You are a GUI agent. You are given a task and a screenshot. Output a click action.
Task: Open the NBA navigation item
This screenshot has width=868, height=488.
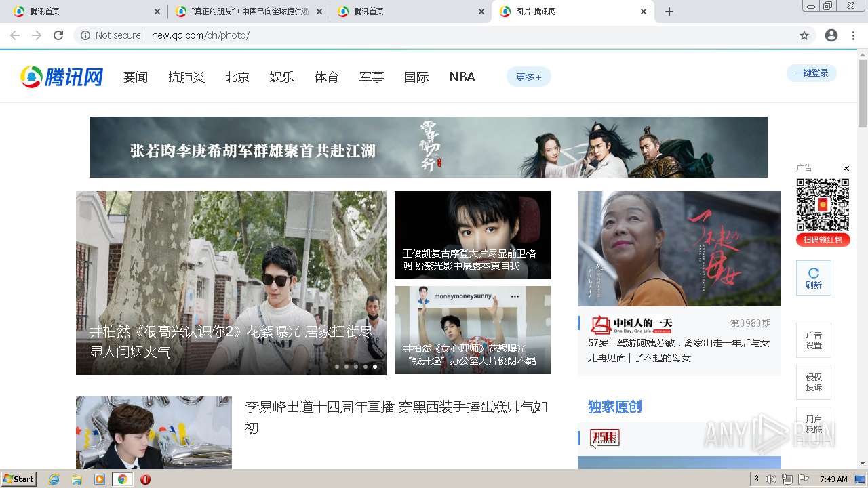coord(462,77)
